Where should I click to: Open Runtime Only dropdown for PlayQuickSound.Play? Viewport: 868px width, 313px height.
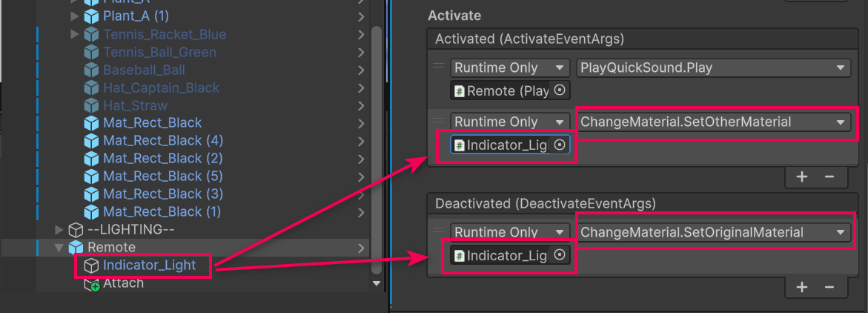point(510,68)
